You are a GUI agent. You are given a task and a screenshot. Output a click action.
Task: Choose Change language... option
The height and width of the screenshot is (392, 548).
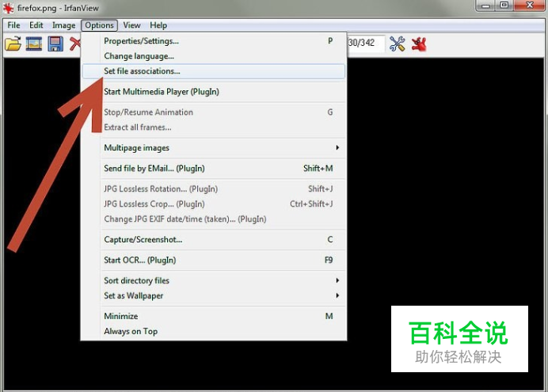point(214,56)
